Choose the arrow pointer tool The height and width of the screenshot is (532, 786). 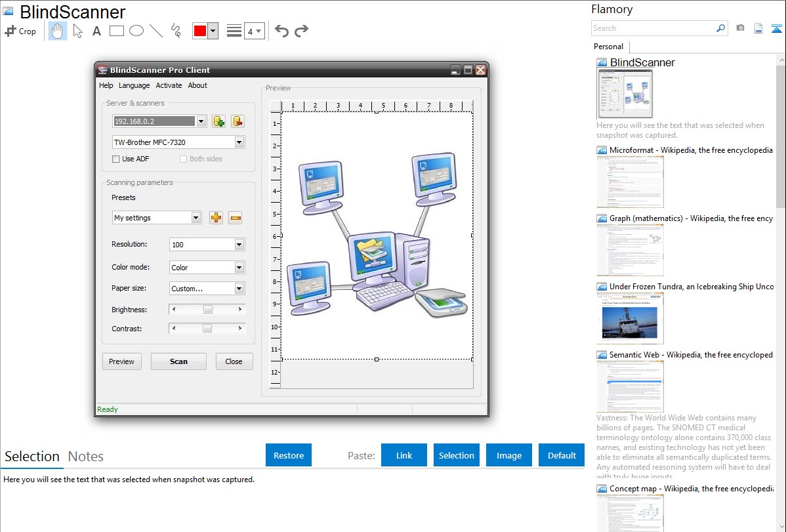[77, 31]
